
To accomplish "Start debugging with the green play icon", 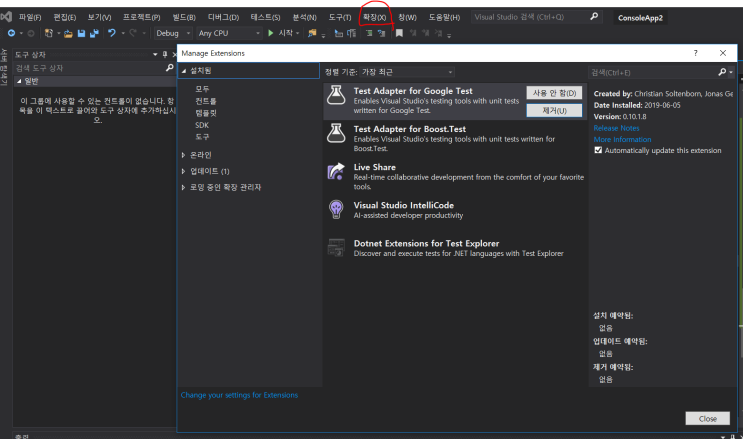I will pos(271,33).
